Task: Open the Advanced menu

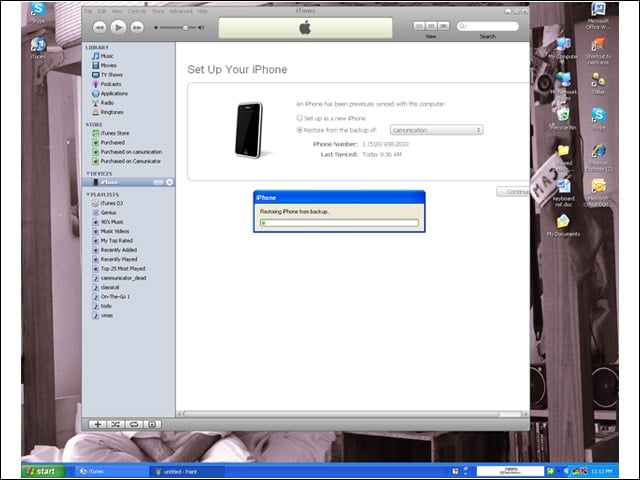Action: pyautogui.click(x=180, y=11)
